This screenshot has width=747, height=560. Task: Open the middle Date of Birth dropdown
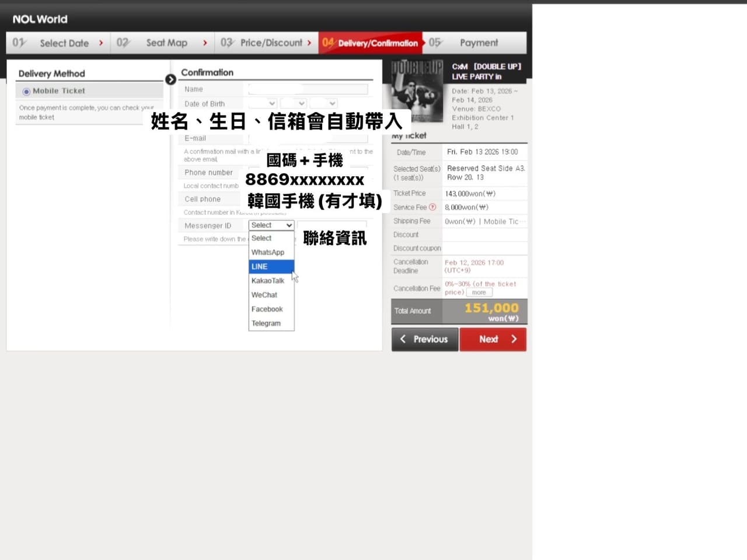294,103
